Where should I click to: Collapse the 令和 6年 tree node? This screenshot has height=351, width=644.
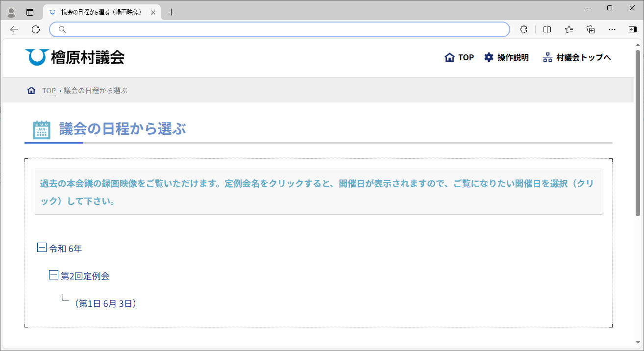point(42,248)
